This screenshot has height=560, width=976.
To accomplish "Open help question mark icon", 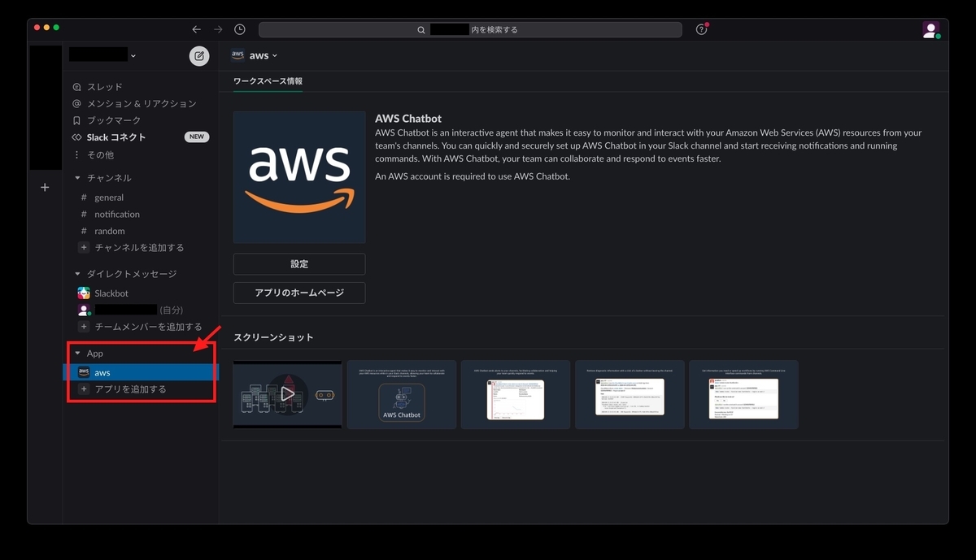I will click(x=702, y=29).
